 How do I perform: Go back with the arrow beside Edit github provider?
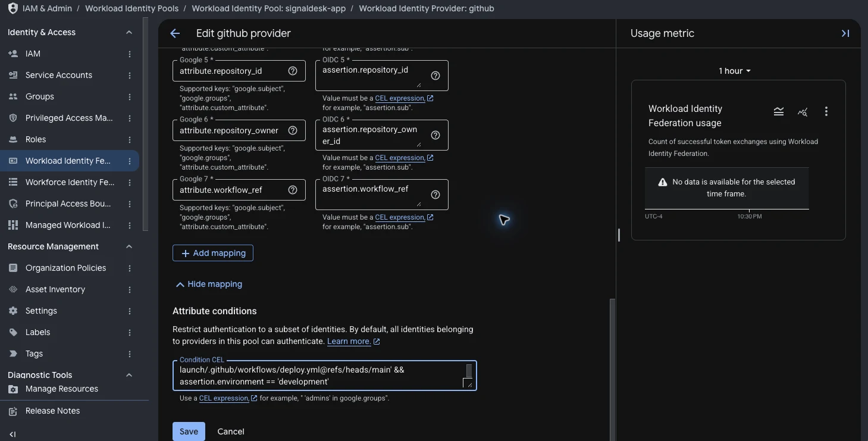[175, 33]
